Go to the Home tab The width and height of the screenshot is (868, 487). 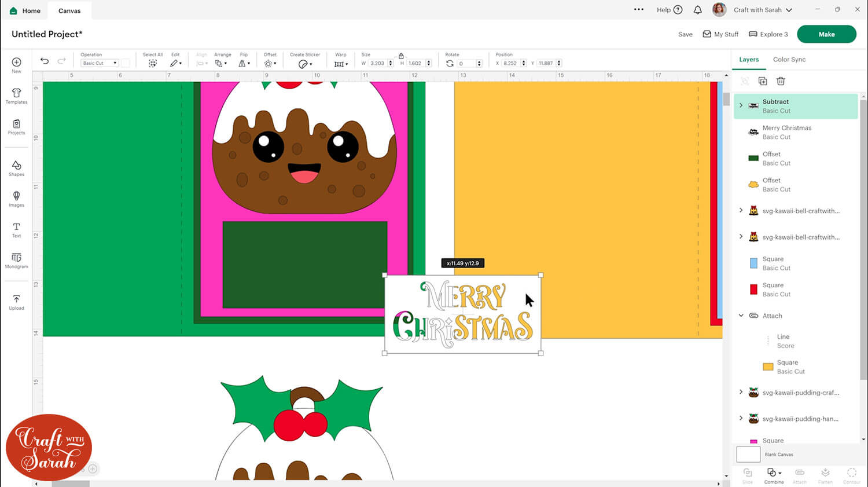(x=25, y=10)
